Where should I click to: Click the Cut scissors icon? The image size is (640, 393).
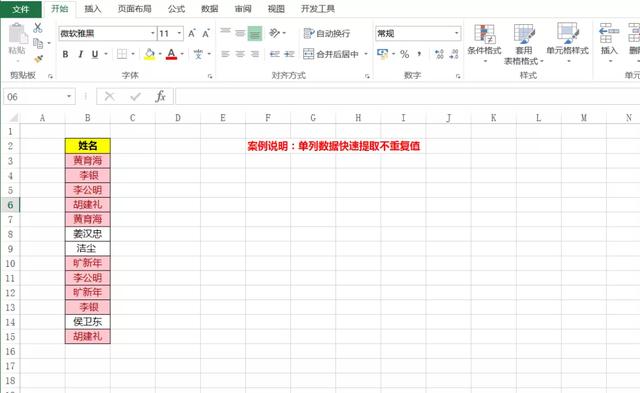(x=38, y=28)
